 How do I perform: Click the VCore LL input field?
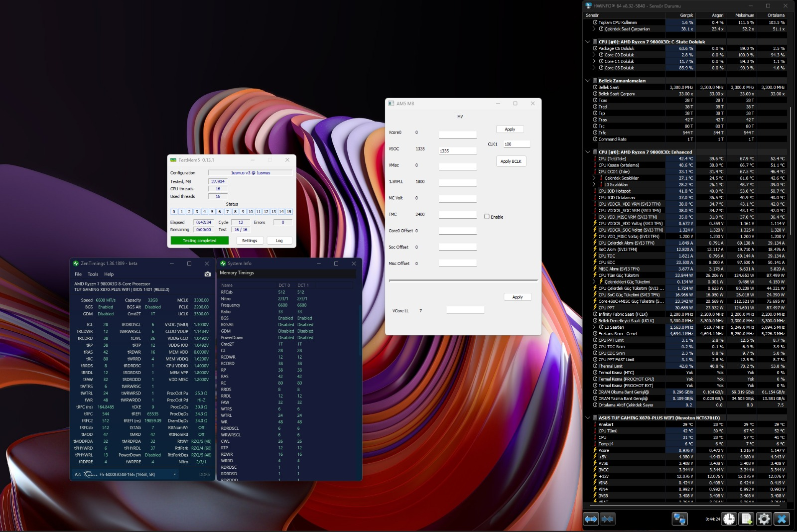(465, 310)
